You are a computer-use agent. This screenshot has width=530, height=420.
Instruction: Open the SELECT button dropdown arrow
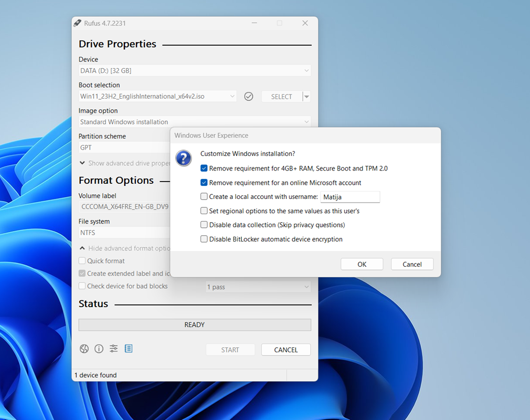click(306, 97)
